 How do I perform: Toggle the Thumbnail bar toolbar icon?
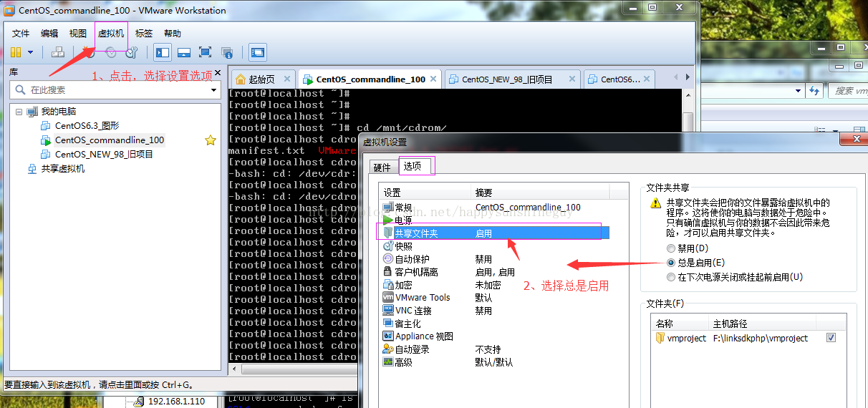pos(184,52)
